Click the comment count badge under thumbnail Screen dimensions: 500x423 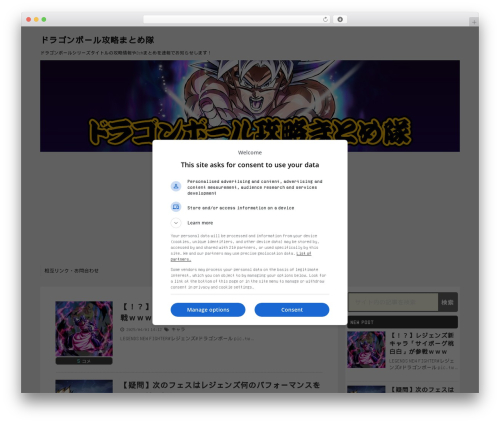pos(84,361)
